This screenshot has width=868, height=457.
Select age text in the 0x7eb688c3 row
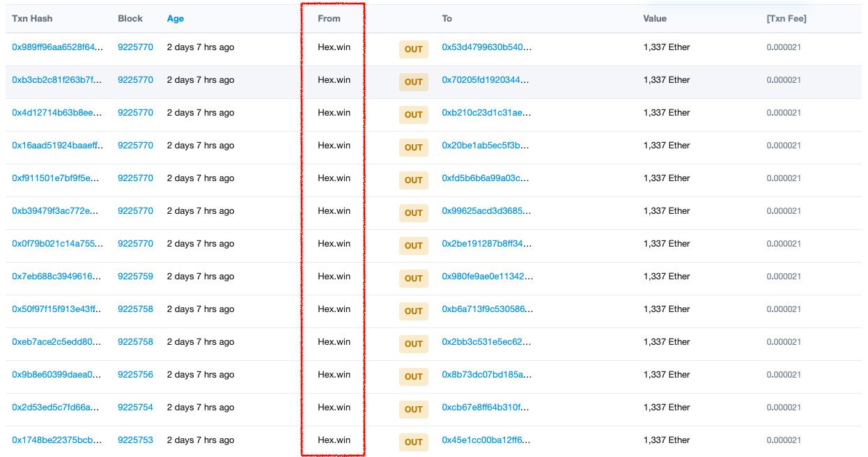coord(201,277)
